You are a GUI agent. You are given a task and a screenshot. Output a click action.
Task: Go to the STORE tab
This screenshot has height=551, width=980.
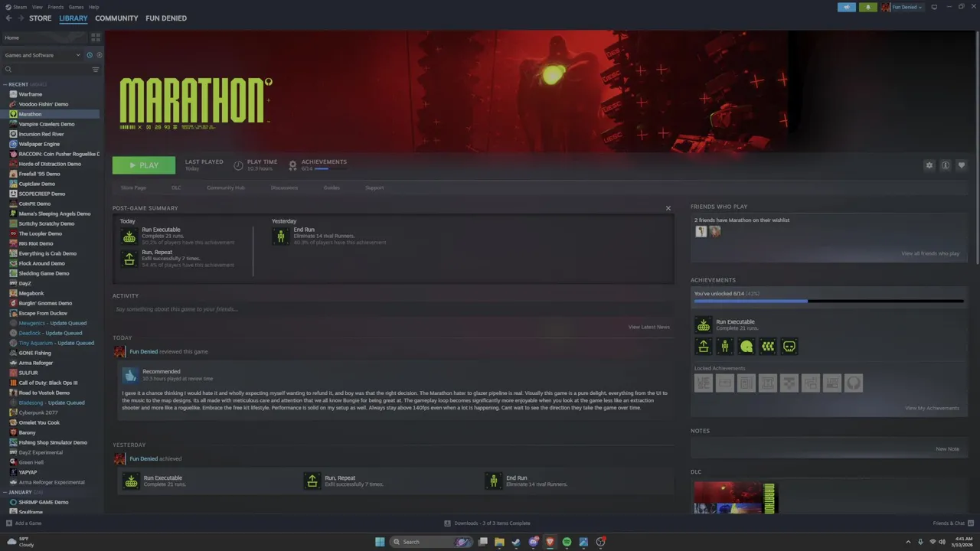41,18
